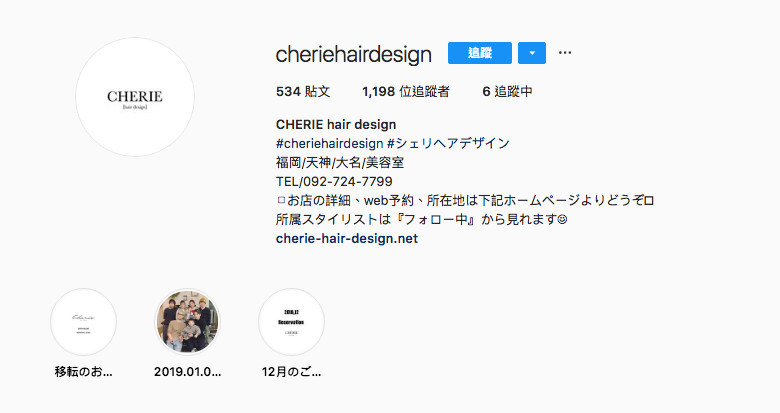Select the 移転のお... highlight label
780x413 pixels.
[x=84, y=372]
